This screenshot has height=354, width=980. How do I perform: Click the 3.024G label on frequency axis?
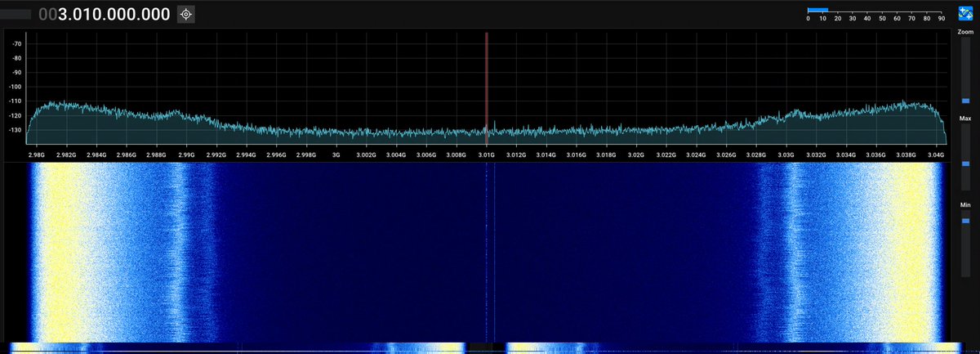(x=697, y=154)
